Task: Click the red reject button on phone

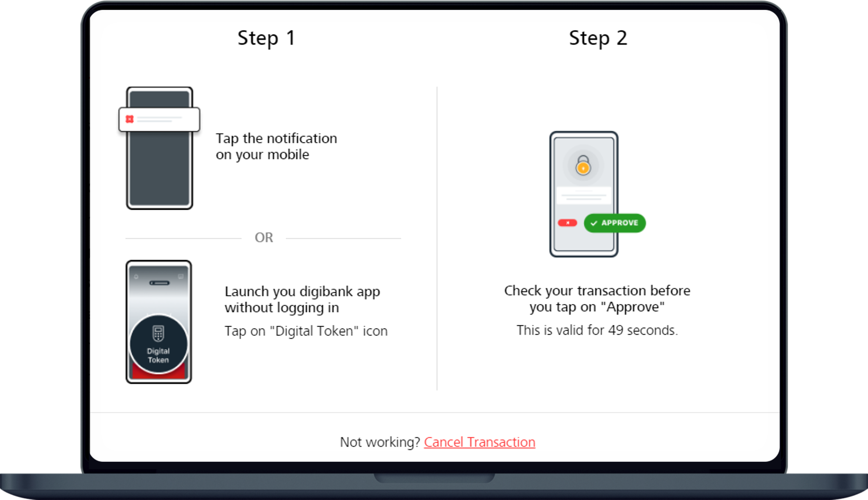Action: [x=568, y=223]
